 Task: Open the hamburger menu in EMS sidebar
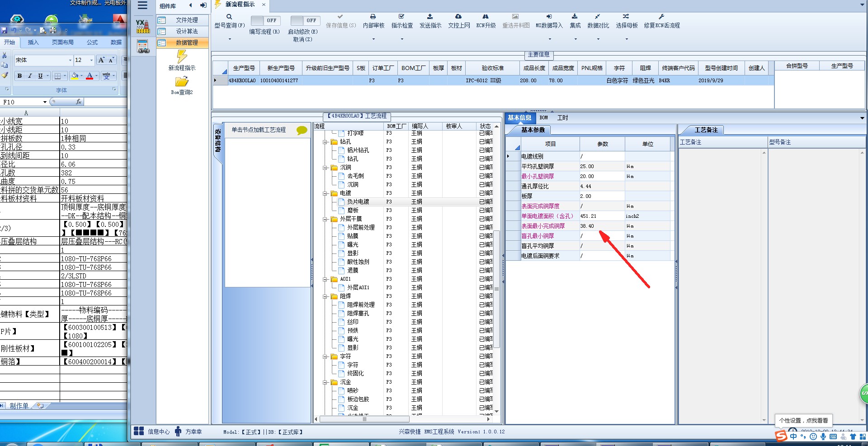142,5
